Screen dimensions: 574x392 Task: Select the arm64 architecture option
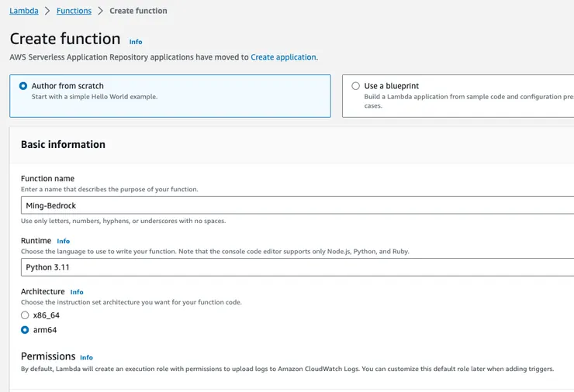25,330
